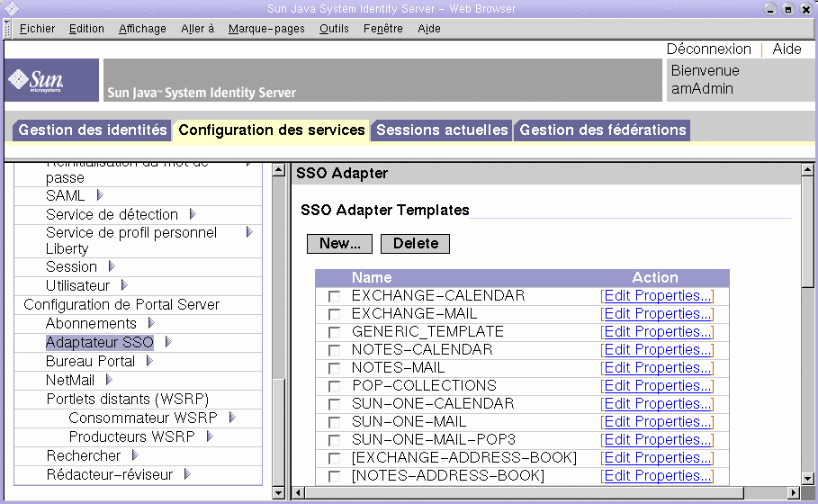Select Bureau Portal in navigation tree
This screenshot has width=818, height=504.
pyautogui.click(x=90, y=361)
